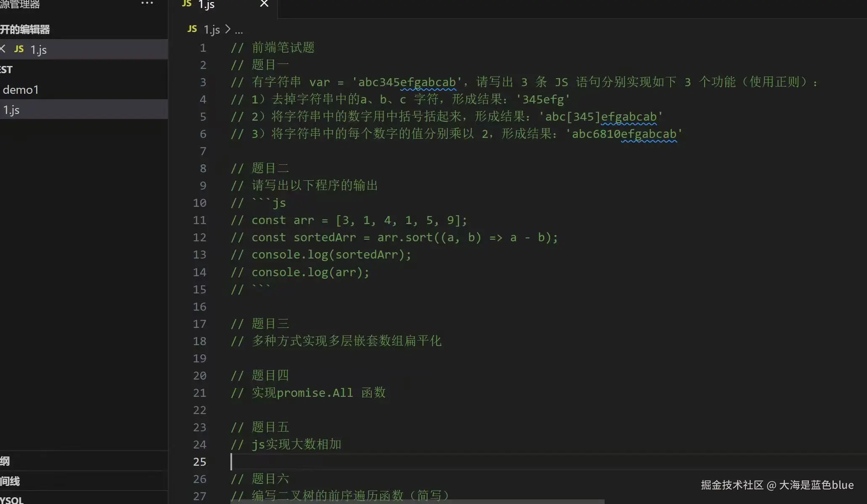Screen dimensions: 867x504
Task: Click the JS file icon in breadcrumb
Action: coord(192,29)
